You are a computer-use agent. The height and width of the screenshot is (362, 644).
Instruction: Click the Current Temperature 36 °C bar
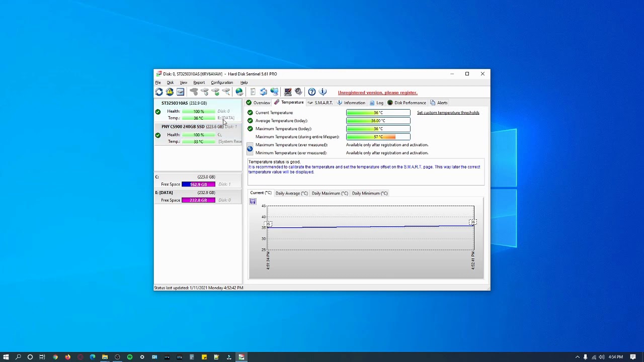click(x=378, y=113)
